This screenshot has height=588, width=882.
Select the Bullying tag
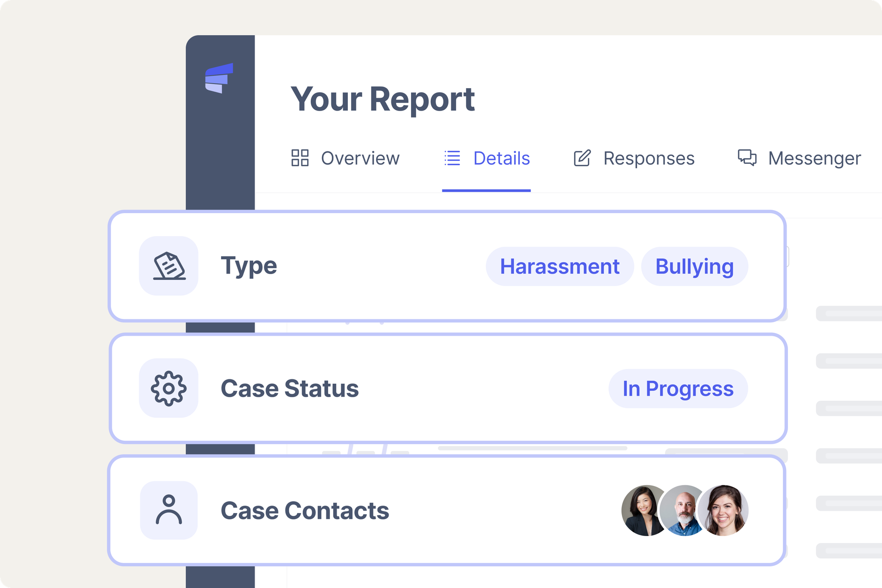[x=694, y=266]
